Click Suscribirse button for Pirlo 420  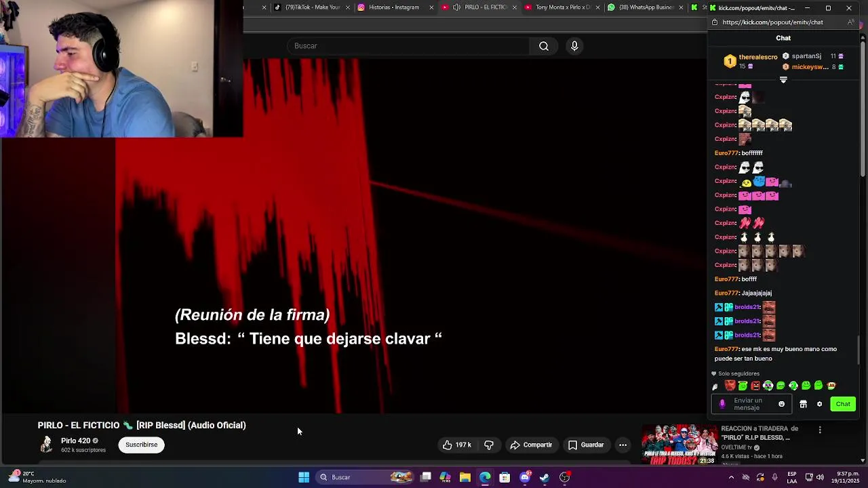tap(141, 445)
